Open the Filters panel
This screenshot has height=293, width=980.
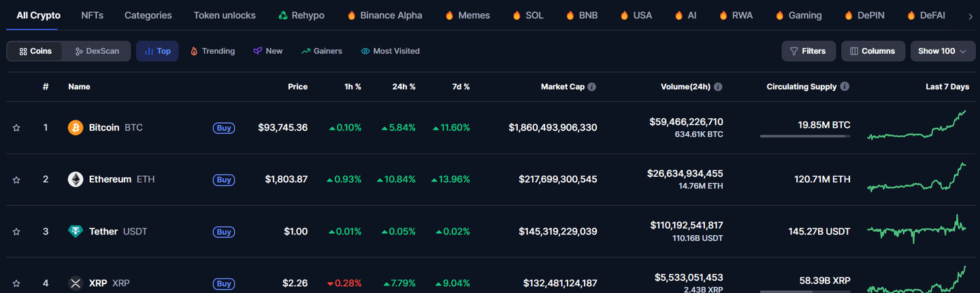tap(808, 51)
